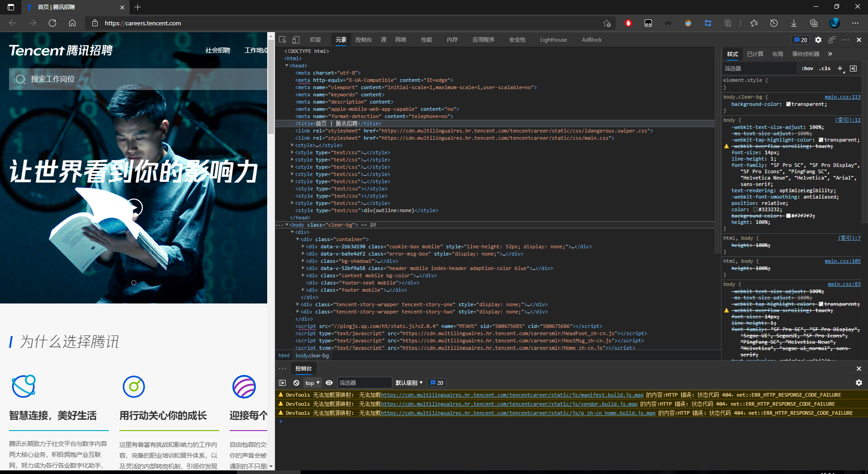Open the 网络 (Network) tab

401,40
